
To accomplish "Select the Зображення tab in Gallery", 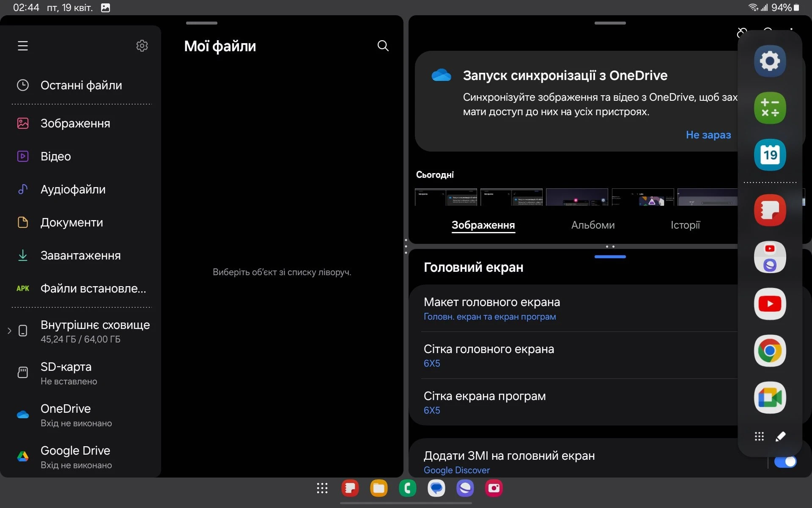I will coord(483,225).
